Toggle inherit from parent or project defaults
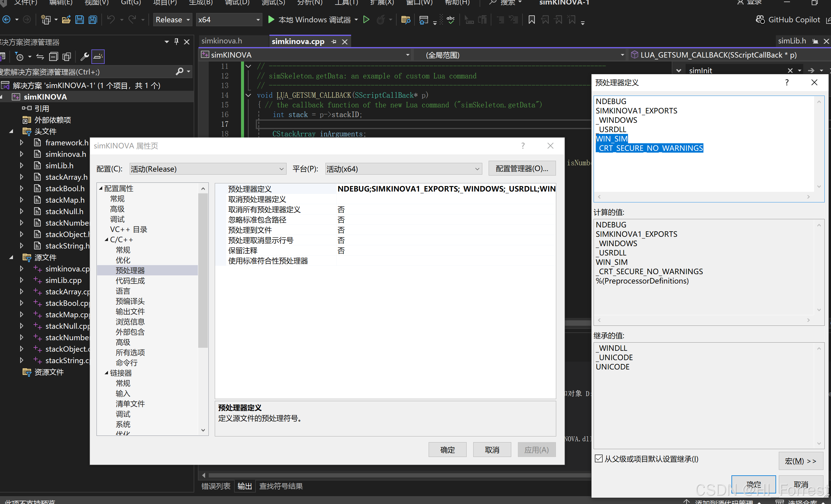Image resolution: width=831 pixels, height=504 pixels. (599, 458)
